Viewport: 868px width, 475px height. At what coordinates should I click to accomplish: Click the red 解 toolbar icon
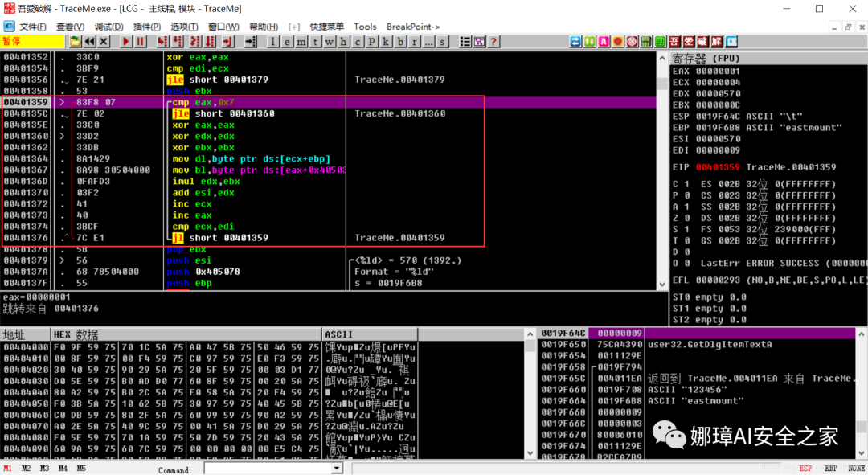point(716,42)
